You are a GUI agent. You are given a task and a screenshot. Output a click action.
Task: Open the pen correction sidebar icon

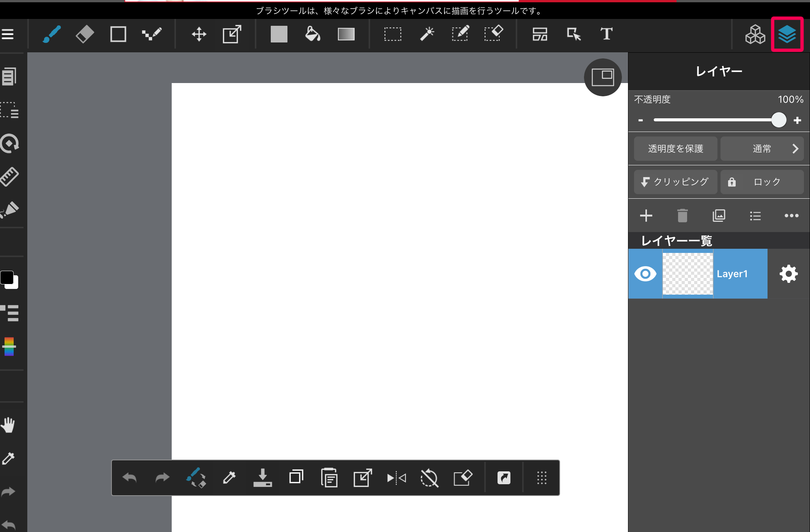(9, 210)
